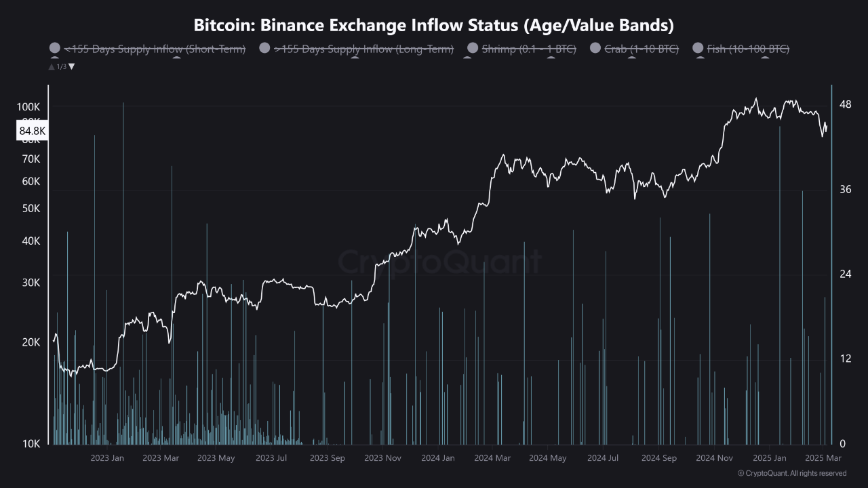The height and width of the screenshot is (488, 868).
Task: Click the 84.8K current price label
Action: [x=32, y=130]
